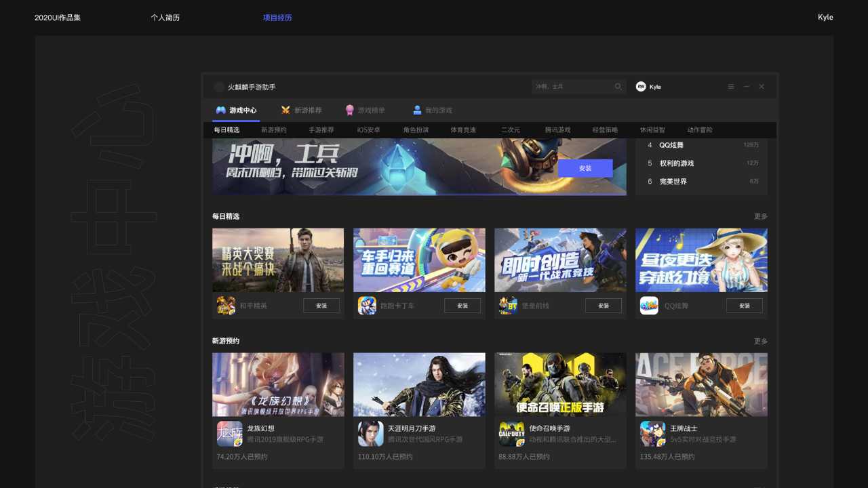This screenshot has height=488, width=868.
Task: Click the 我的游戏 person icon
Action: pyautogui.click(x=418, y=110)
